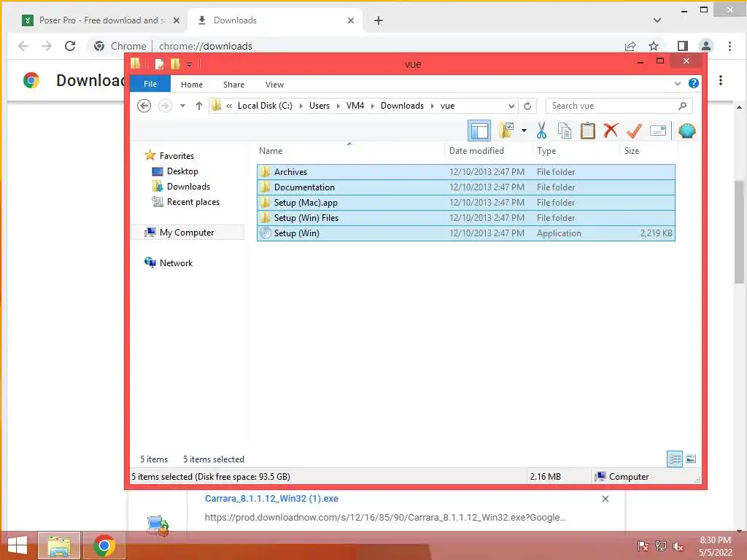The image size is (747, 560).
Task: Click the folder options icon in toolbar
Action: click(506, 131)
